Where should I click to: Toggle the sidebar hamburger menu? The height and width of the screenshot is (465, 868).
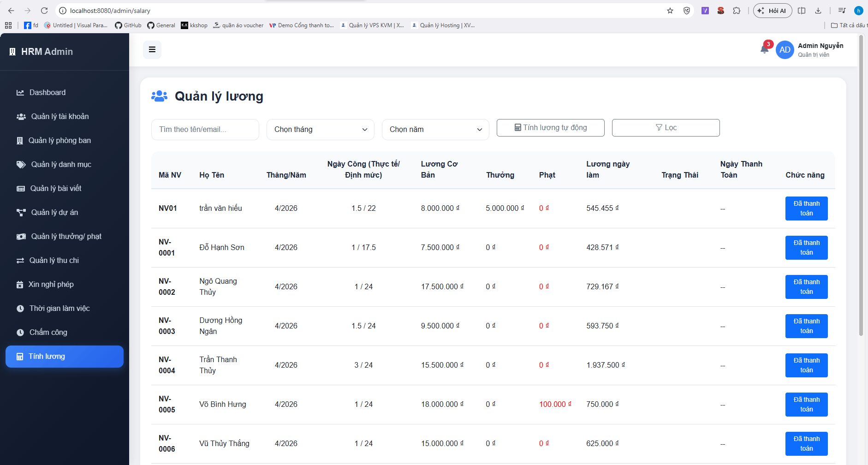(x=152, y=50)
